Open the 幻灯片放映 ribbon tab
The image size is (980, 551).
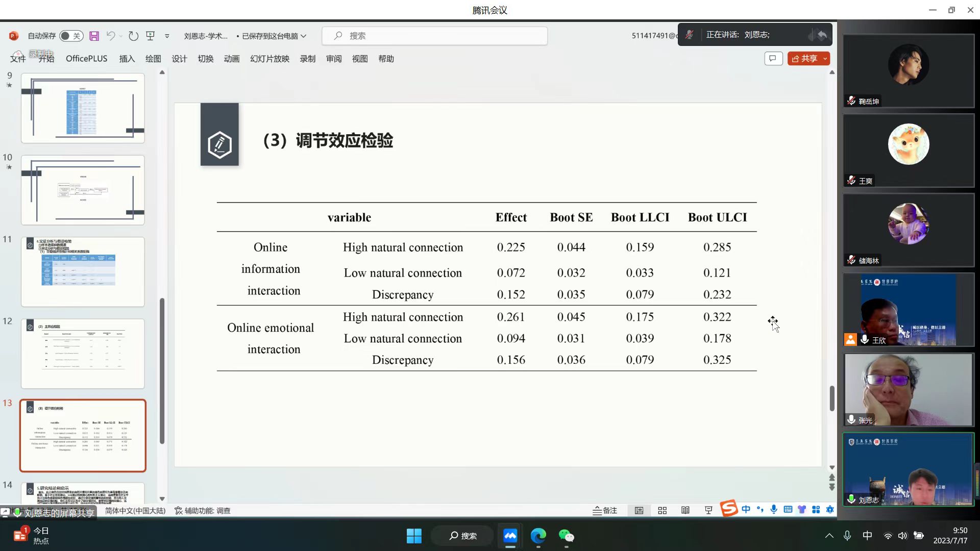(x=269, y=59)
